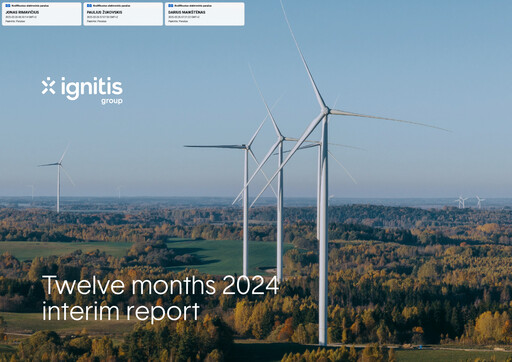Click the signature timestamp under Jonas Rimavičius
The width and height of the screenshot is (512, 362).
click(x=21, y=17)
